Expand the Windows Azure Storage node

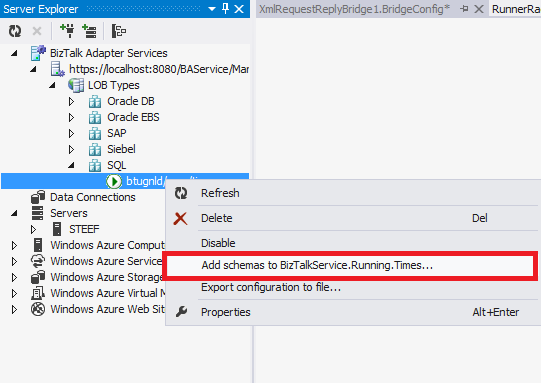coord(14,277)
